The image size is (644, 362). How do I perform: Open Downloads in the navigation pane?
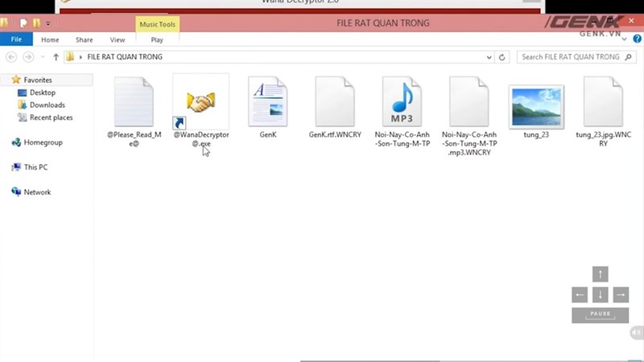point(47,105)
